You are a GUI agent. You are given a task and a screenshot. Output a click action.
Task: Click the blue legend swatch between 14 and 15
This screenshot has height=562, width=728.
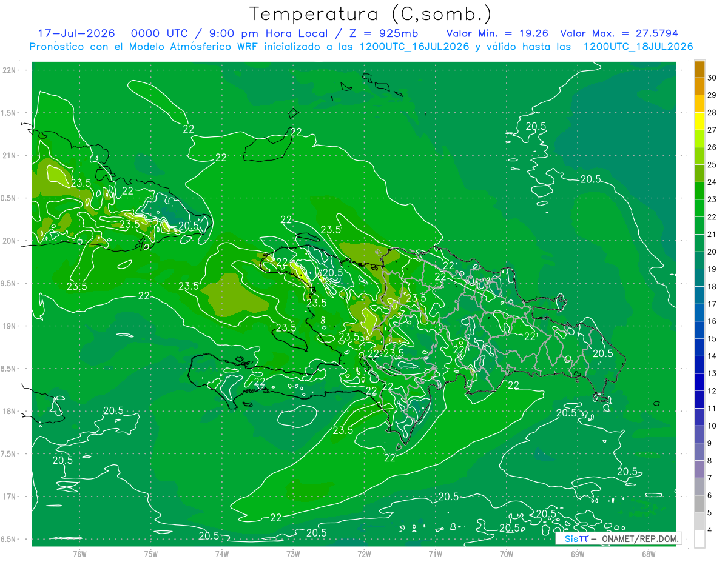(699, 347)
